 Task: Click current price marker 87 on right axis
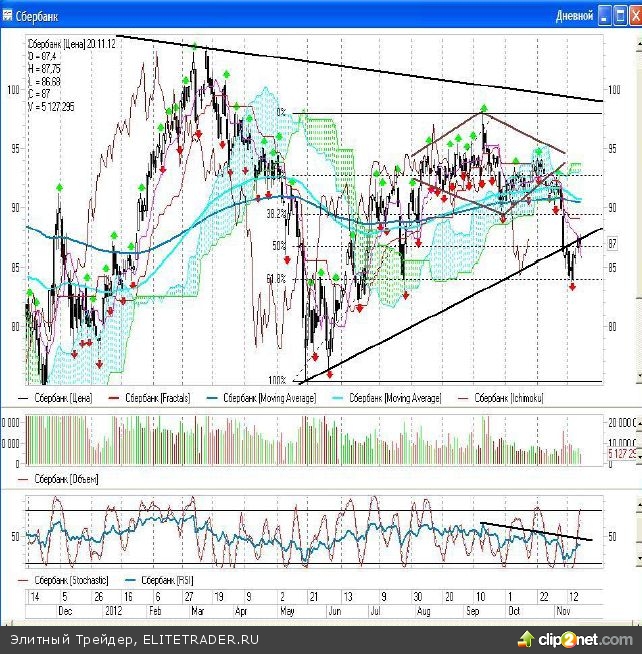point(612,244)
